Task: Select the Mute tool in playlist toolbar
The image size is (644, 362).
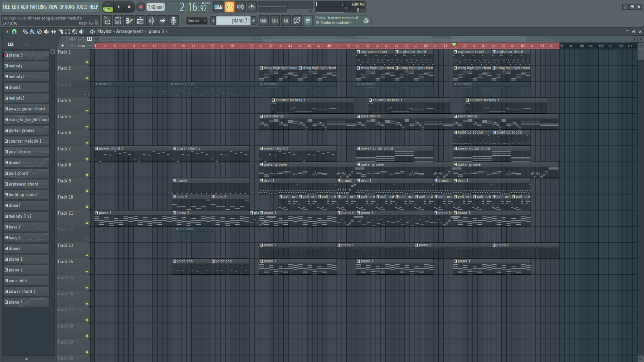Action: pyautogui.click(x=46, y=32)
